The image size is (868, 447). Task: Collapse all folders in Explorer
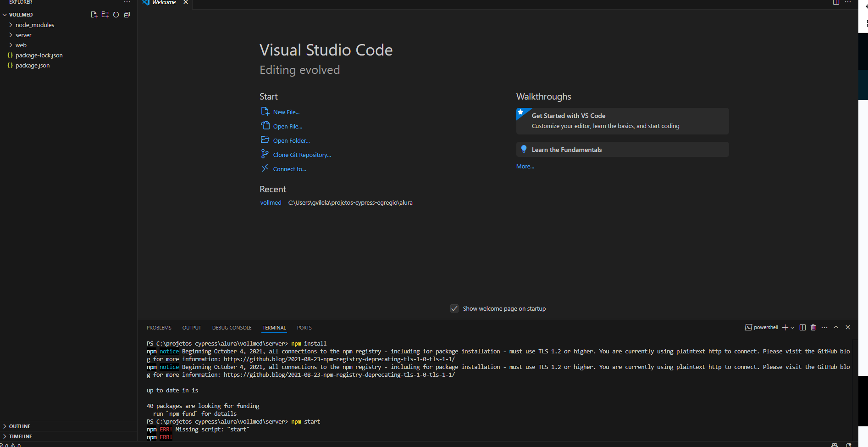[x=127, y=15]
